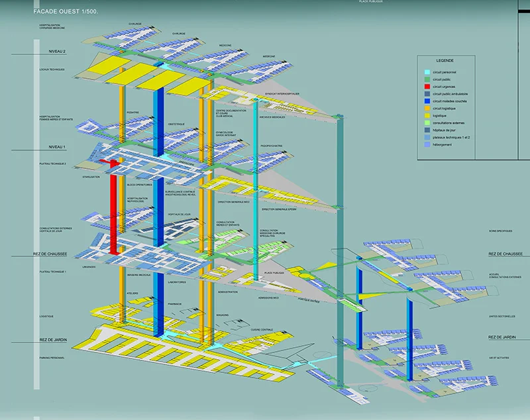Select the 'hébergement' legend swatch

(x=427, y=144)
